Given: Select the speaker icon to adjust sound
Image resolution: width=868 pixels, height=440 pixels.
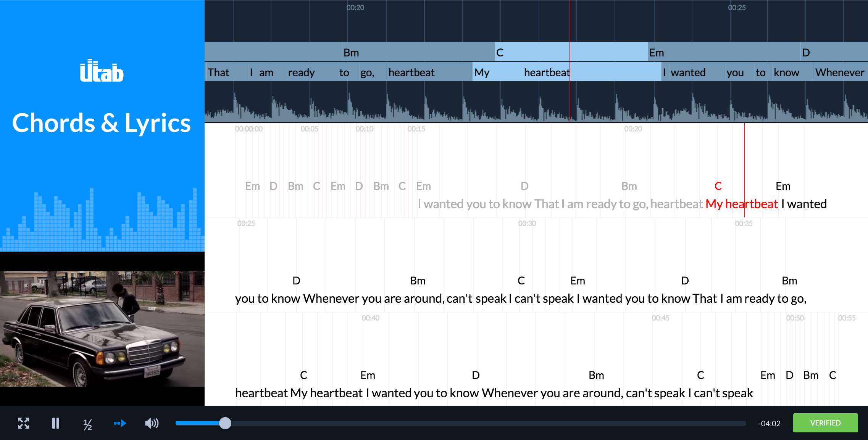Looking at the screenshot, I should (151, 423).
